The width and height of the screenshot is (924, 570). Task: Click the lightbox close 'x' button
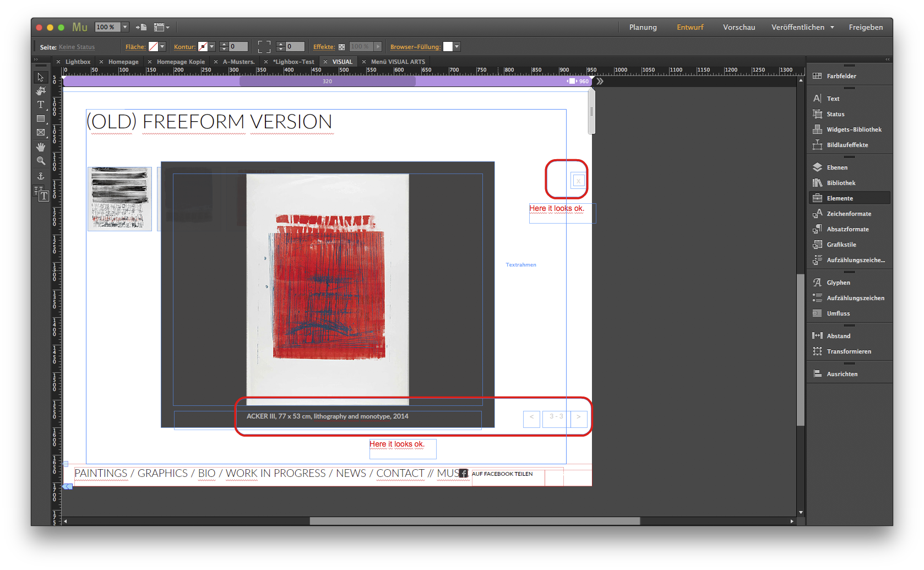click(x=578, y=181)
